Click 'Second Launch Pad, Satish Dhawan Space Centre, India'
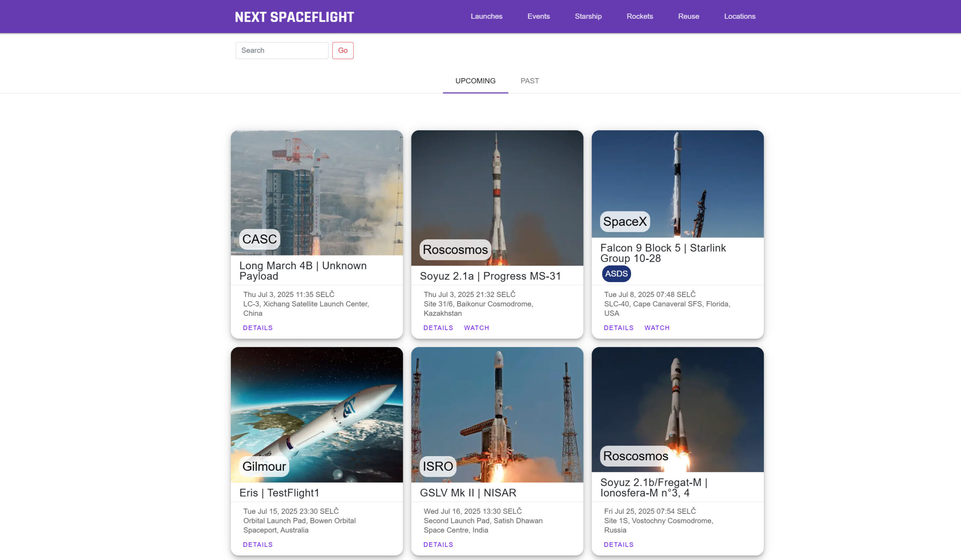Screen dimensions: 961x560 (483, 525)
